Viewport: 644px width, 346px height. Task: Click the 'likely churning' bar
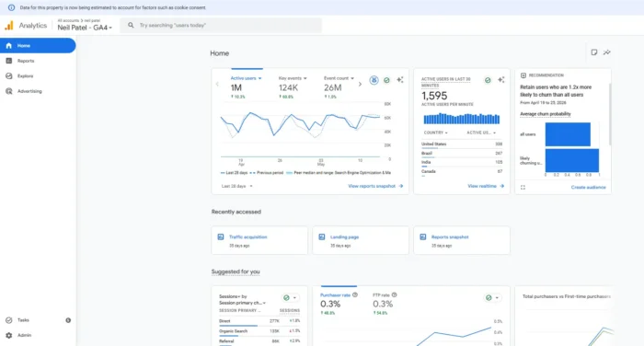point(571,160)
